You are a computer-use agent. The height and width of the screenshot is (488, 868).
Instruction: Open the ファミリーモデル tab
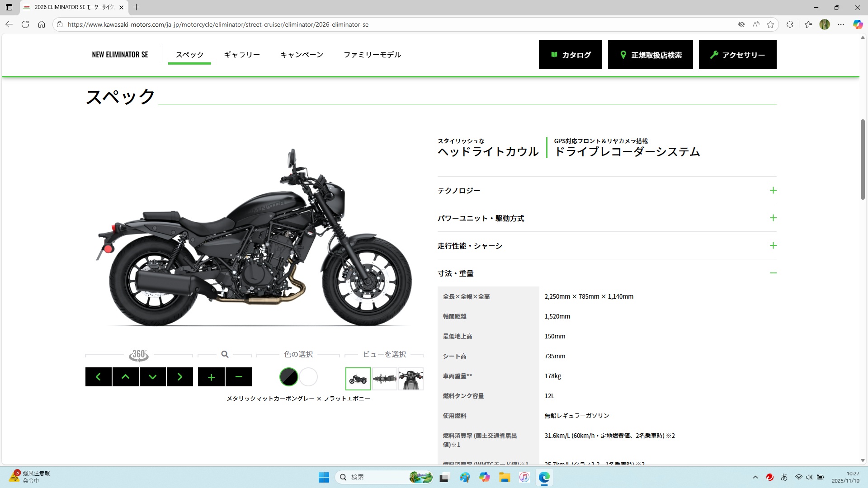372,55
